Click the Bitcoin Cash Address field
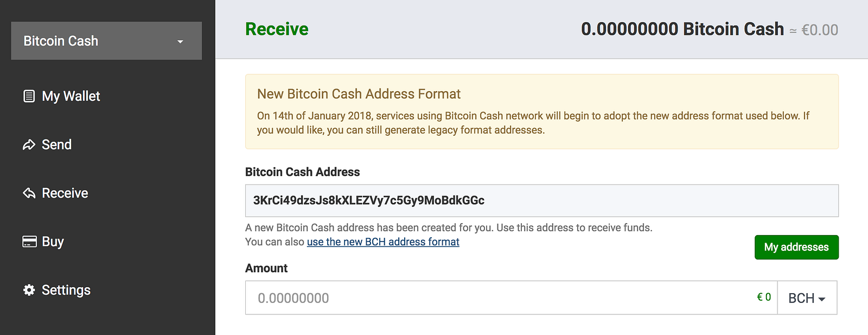 point(541,200)
